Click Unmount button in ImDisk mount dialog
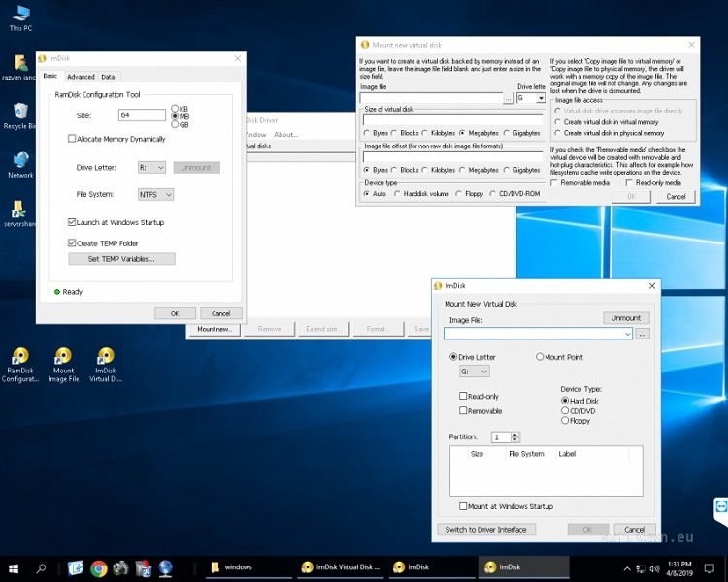The height and width of the screenshot is (582, 728). (626, 318)
